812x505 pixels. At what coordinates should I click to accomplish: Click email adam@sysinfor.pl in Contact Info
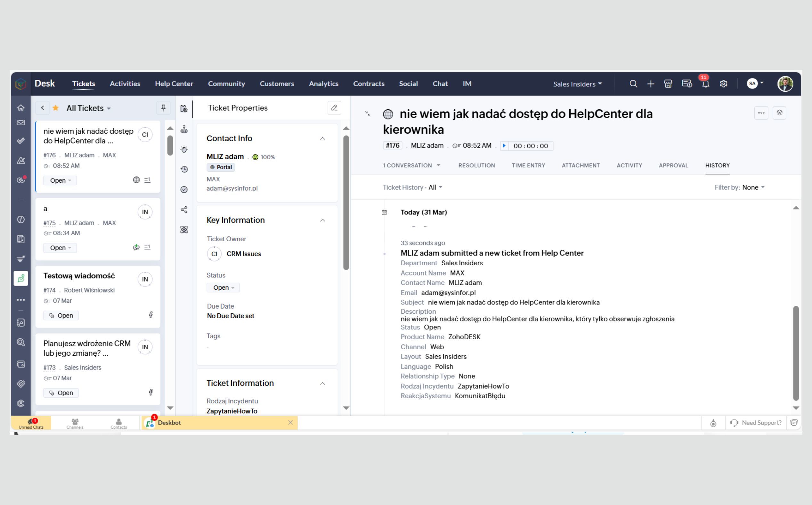[x=232, y=188]
